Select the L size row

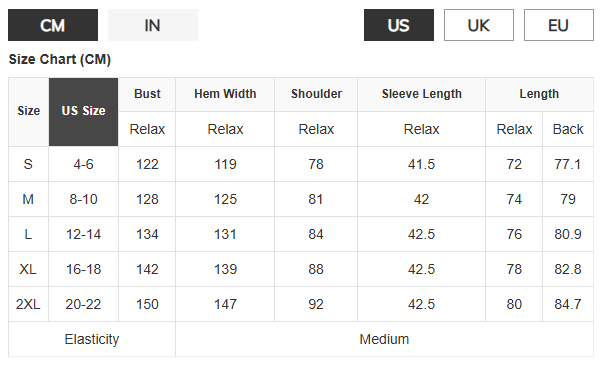click(x=301, y=234)
